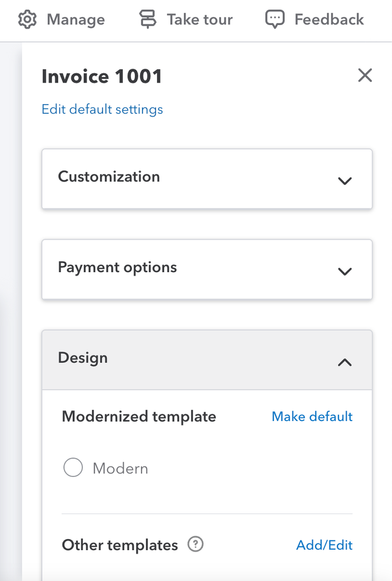Expand Payment options using its chevron

click(x=345, y=271)
